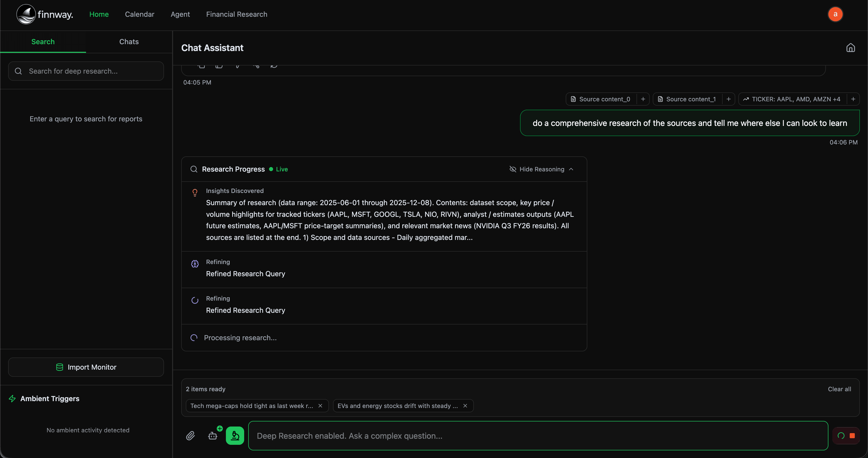Click the Import Monitor button
The width and height of the screenshot is (868, 458).
86,367
